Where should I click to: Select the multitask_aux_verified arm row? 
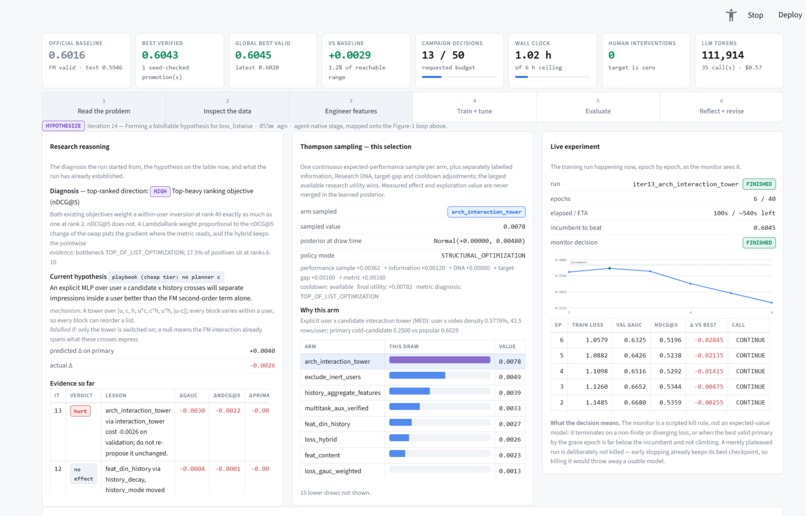pyautogui.click(x=413, y=408)
